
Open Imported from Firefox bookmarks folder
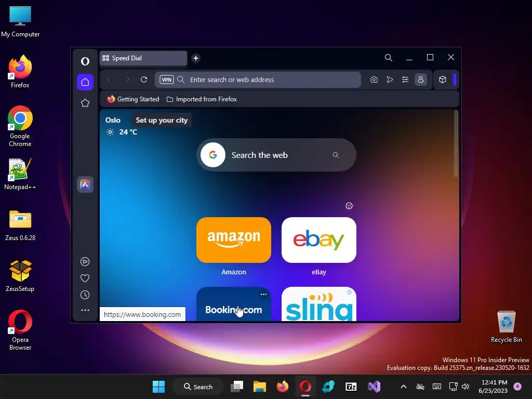(x=202, y=99)
